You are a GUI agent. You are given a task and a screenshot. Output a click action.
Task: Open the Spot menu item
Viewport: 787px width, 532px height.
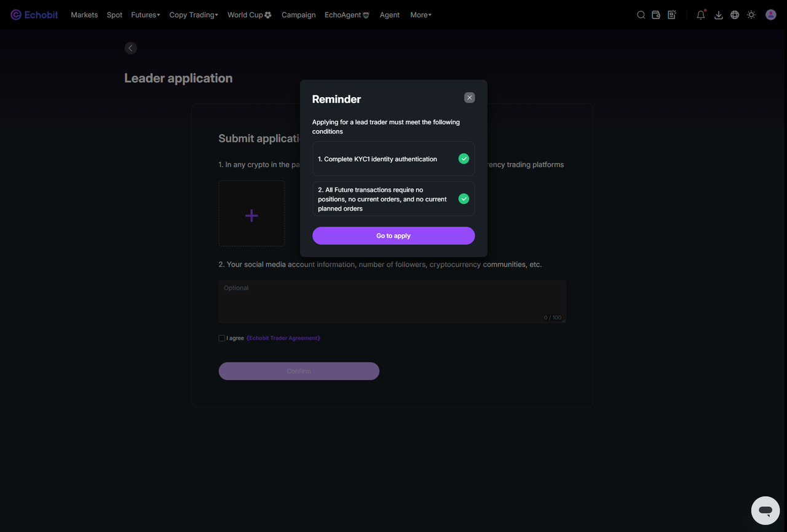click(114, 15)
